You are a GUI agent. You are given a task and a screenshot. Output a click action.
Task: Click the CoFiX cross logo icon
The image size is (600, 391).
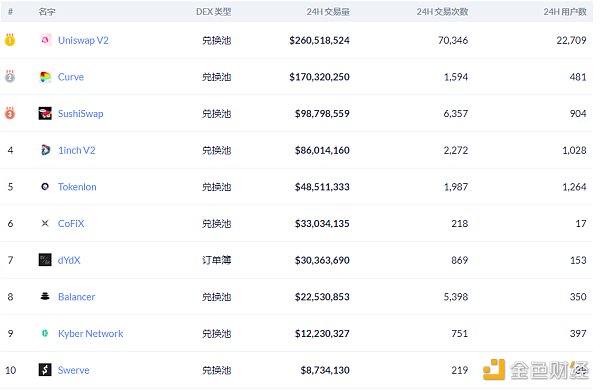[45, 223]
